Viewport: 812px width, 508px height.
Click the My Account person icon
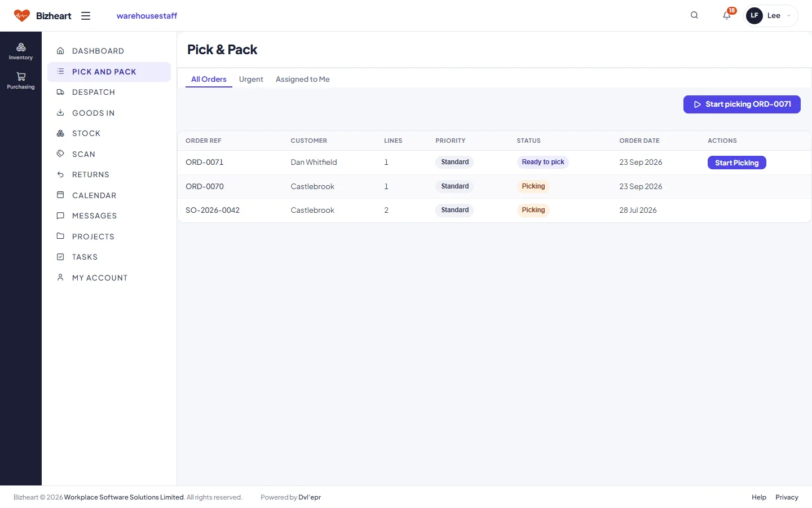click(x=60, y=278)
